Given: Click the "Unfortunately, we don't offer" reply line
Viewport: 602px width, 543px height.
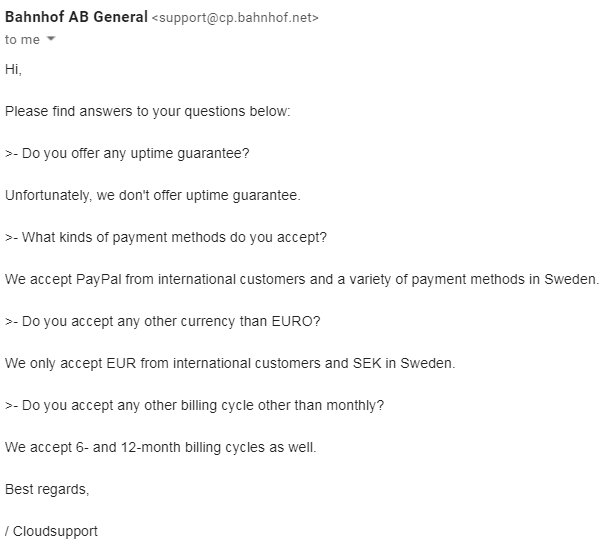Looking at the screenshot, I should pos(152,195).
